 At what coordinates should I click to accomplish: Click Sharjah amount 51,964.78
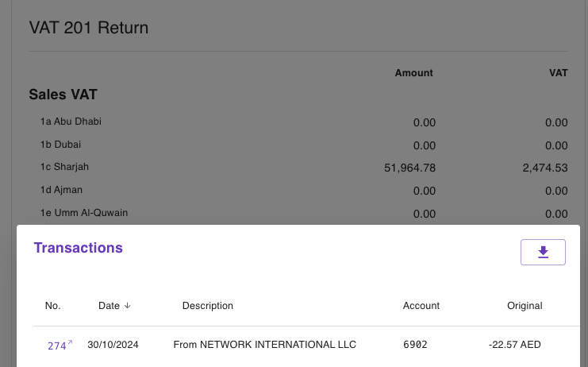(409, 168)
